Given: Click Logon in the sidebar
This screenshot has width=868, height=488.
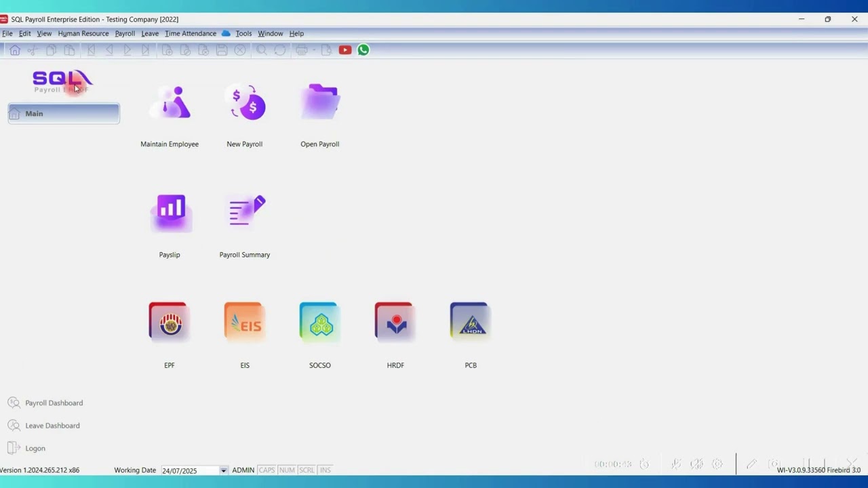Looking at the screenshot, I should [x=26, y=448].
